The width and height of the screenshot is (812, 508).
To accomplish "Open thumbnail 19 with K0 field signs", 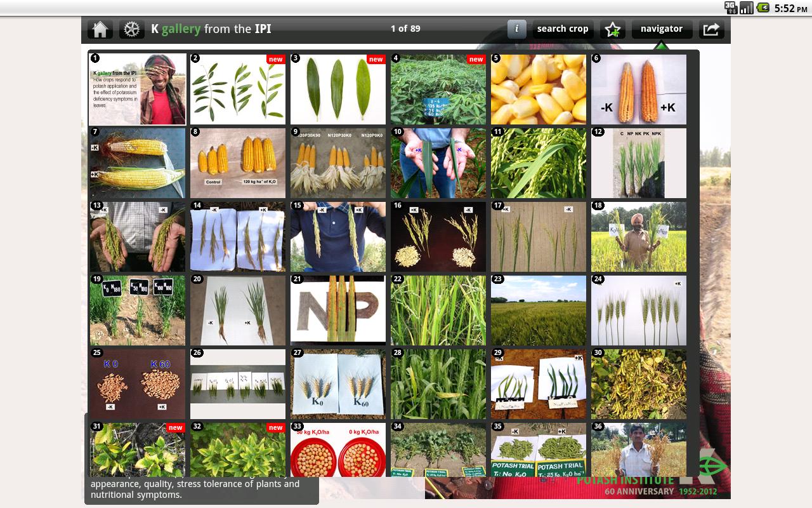I will [x=138, y=311].
